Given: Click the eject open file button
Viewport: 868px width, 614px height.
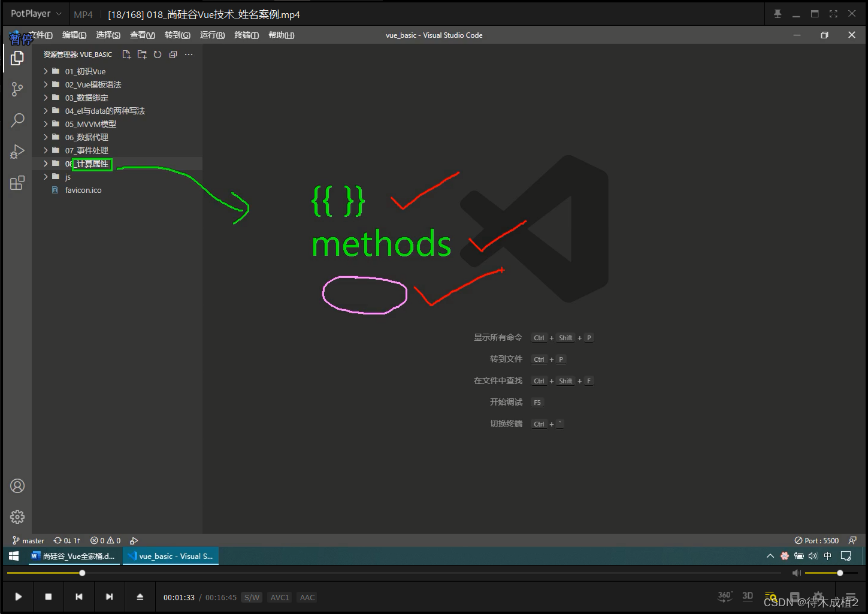Looking at the screenshot, I should tap(140, 597).
